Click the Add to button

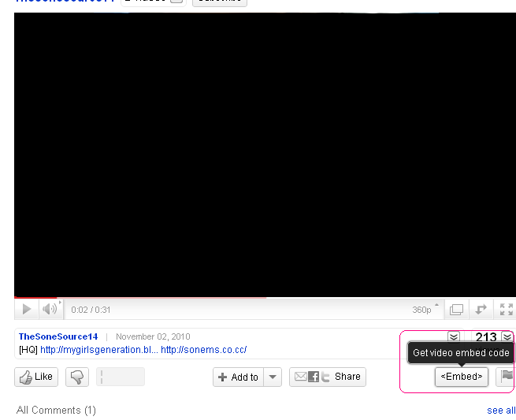(x=238, y=377)
